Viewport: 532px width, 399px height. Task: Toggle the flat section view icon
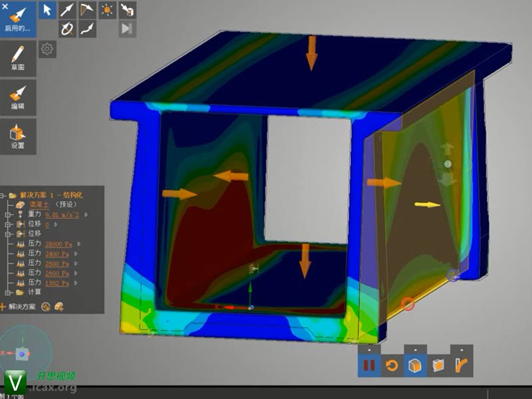[438, 365]
